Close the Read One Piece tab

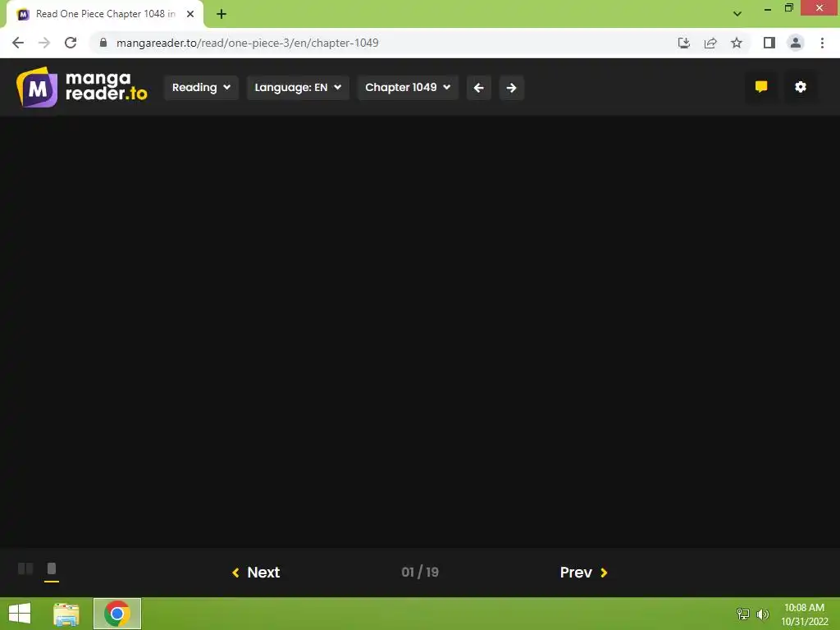(190, 14)
